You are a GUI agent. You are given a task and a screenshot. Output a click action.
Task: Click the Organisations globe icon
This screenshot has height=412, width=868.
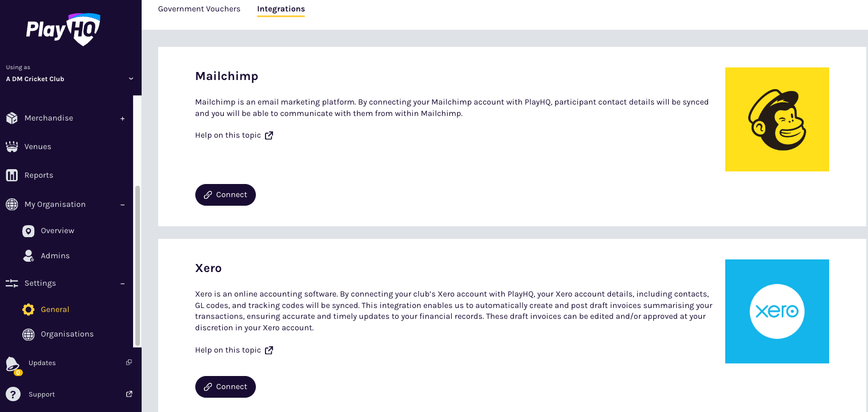pos(28,334)
